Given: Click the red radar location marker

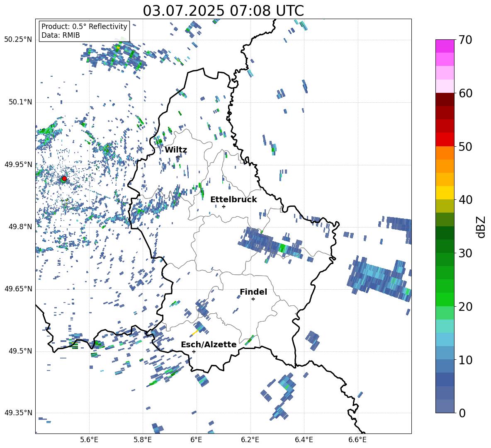Looking at the screenshot, I should pos(64,178).
